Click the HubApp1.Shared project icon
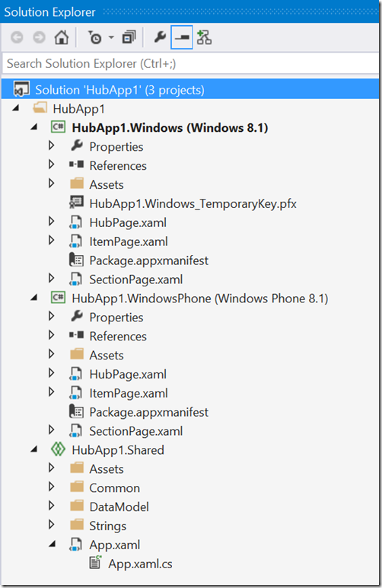The image size is (382, 588). click(x=58, y=449)
